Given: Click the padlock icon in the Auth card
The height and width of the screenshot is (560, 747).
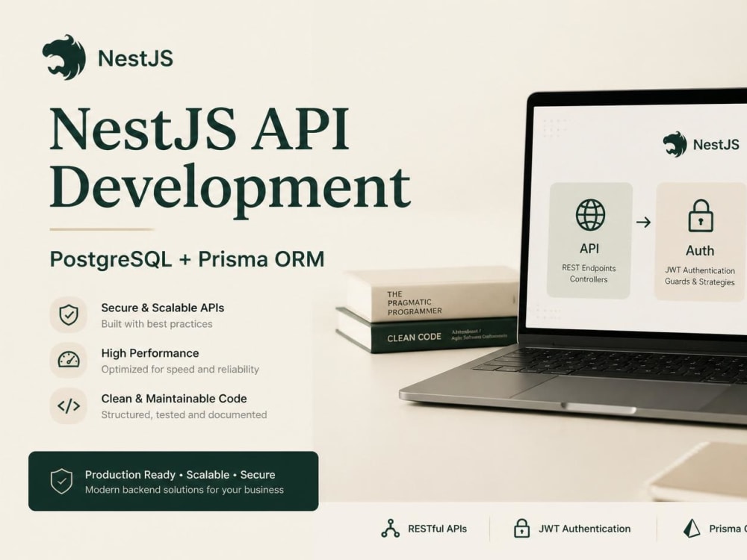Looking at the screenshot, I should [701, 216].
